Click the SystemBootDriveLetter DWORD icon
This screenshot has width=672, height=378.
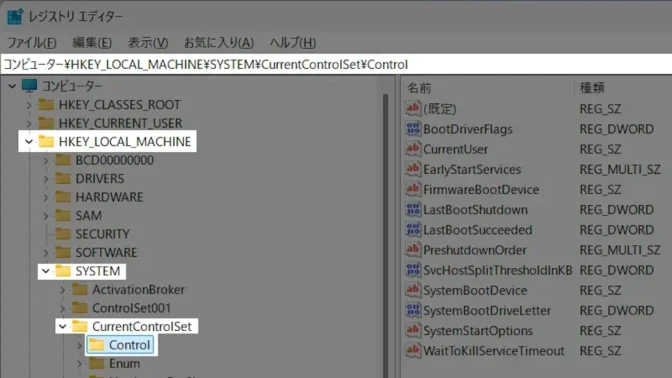(x=413, y=310)
